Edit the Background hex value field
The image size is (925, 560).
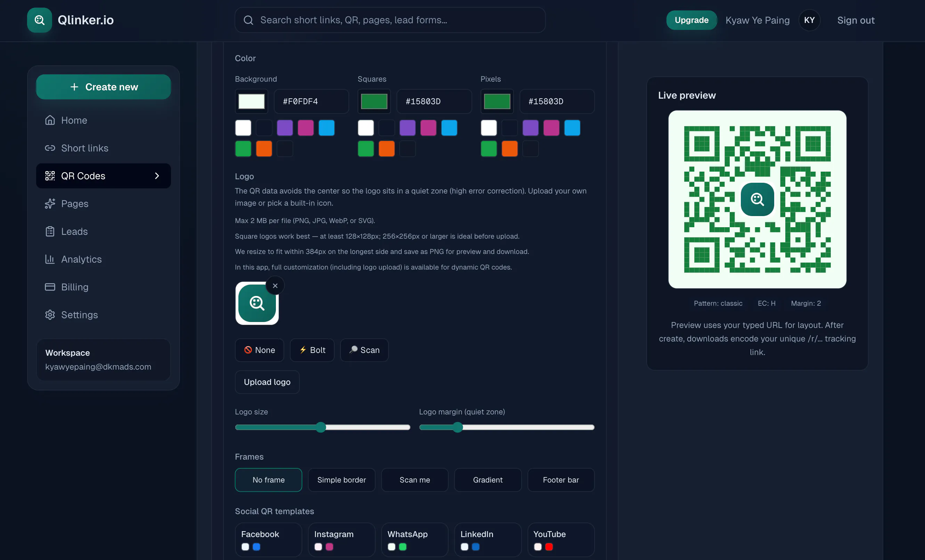311,101
